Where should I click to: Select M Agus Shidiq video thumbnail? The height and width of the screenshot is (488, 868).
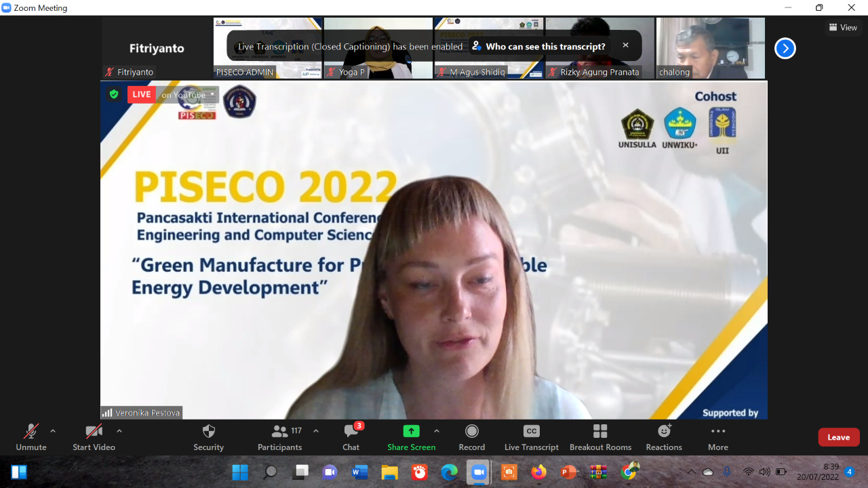click(x=489, y=48)
